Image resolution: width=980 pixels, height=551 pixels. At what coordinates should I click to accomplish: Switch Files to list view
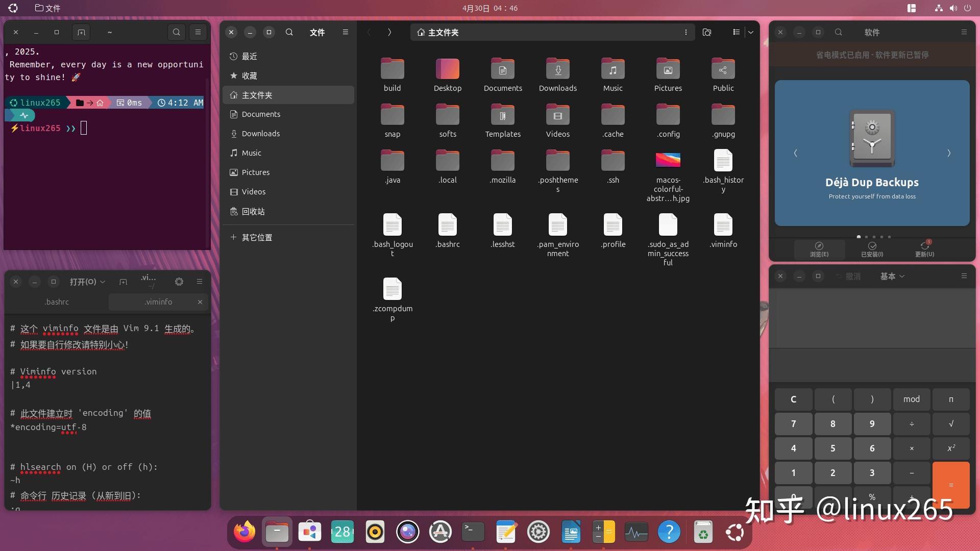pyautogui.click(x=736, y=32)
